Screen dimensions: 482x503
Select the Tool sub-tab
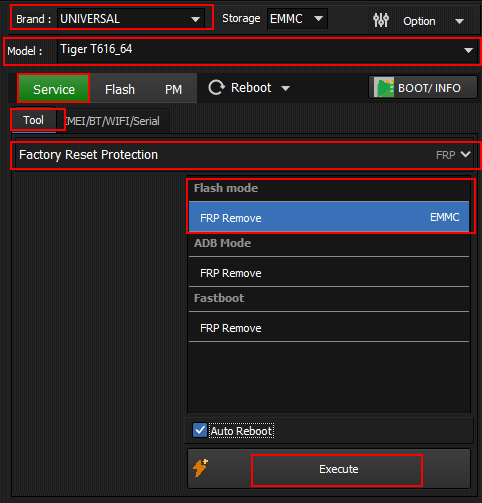point(33,120)
